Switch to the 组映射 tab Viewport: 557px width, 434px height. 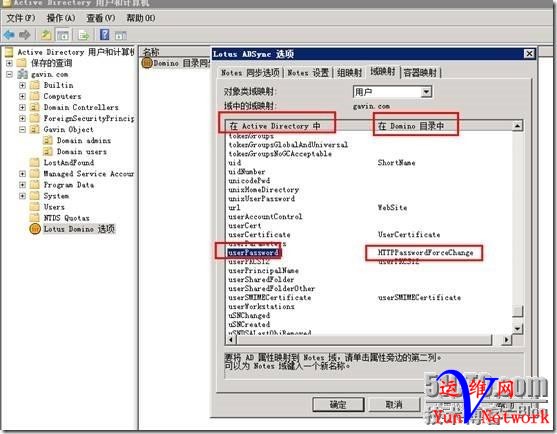pyautogui.click(x=349, y=72)
